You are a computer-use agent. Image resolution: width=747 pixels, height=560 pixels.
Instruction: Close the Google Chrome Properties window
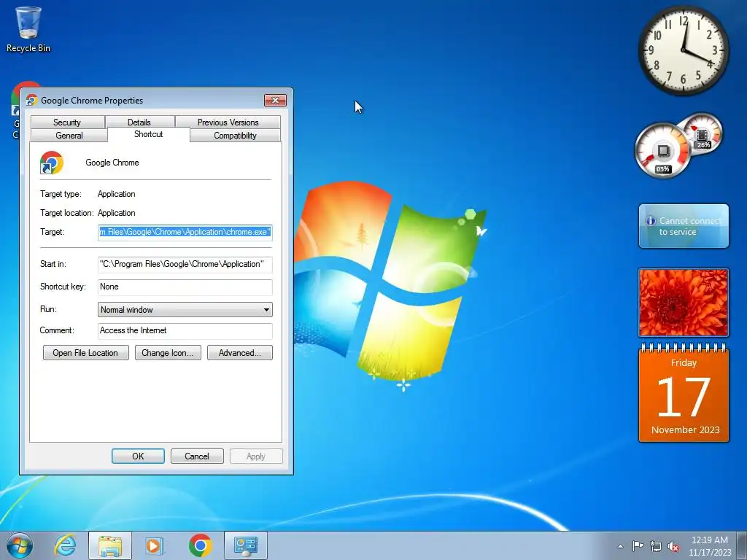(275, 100)
